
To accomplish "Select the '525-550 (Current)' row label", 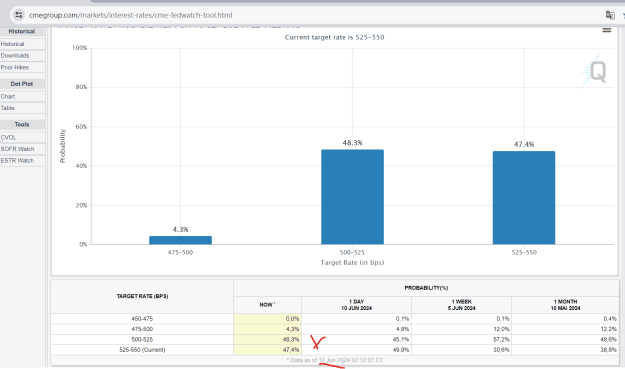I will click(142, 350).
